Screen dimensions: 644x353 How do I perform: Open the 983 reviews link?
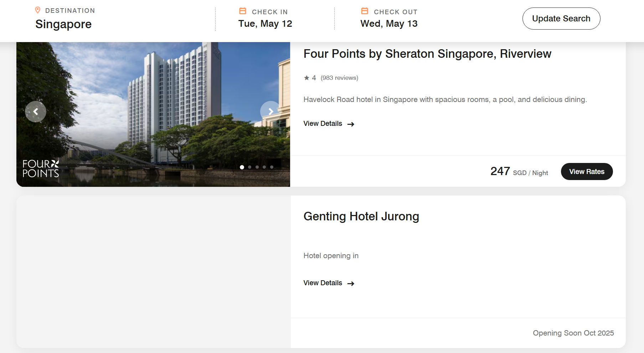tap(339, 78)
